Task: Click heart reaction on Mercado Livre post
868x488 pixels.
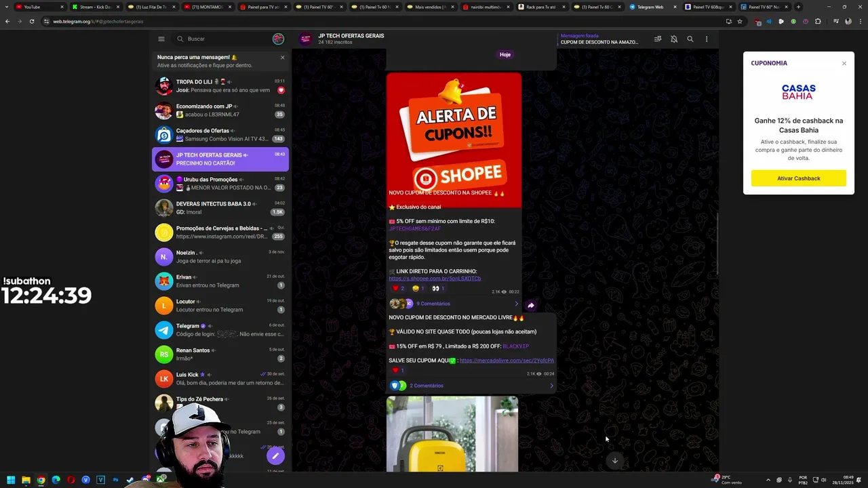Action: [x=398, y=371]
